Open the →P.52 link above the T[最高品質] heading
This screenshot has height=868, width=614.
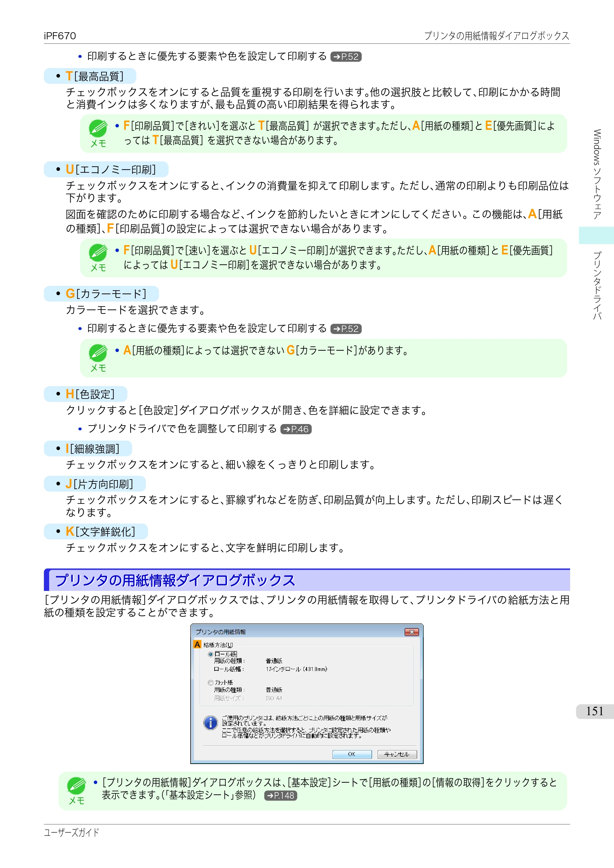pyautogui.click(x=346, y=57)
